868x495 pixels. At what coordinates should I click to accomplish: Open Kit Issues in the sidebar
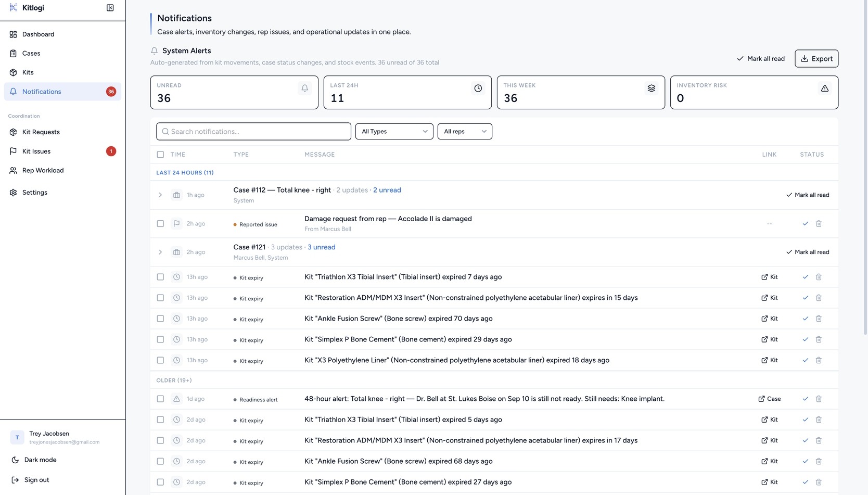62,151
